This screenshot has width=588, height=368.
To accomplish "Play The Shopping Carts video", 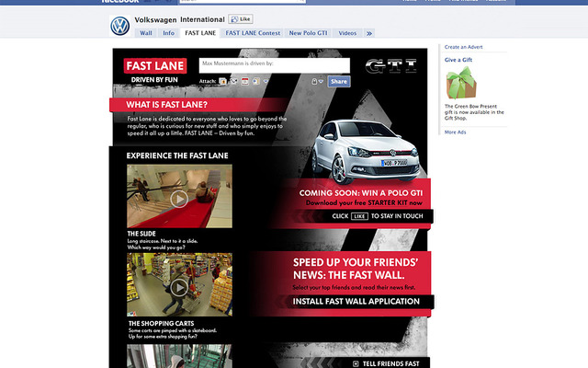I will pyautogui.click(x=179, y=287).
